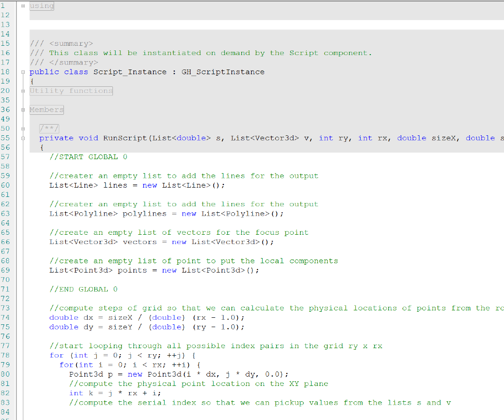Expand the collapsed using block

click(23, 6)
